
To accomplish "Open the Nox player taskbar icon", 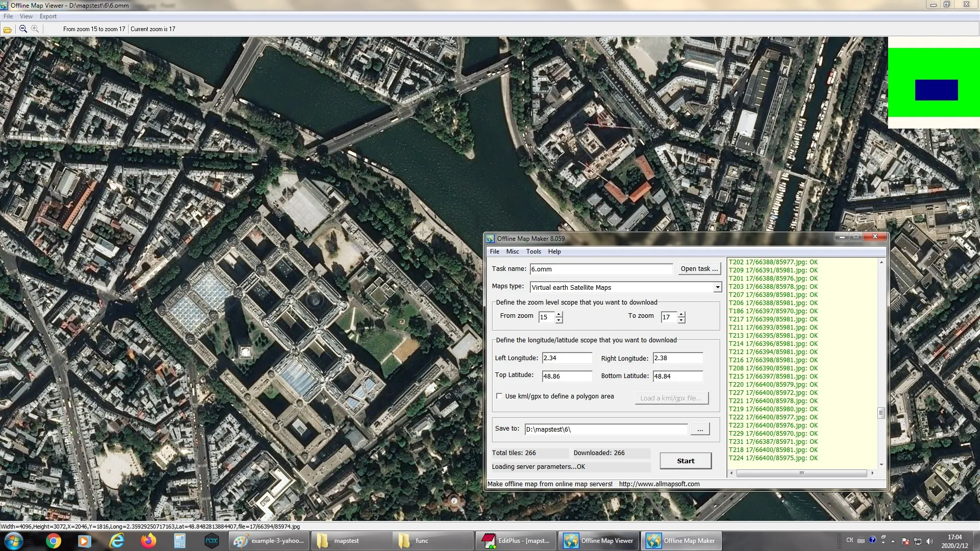I will point(211,541).
